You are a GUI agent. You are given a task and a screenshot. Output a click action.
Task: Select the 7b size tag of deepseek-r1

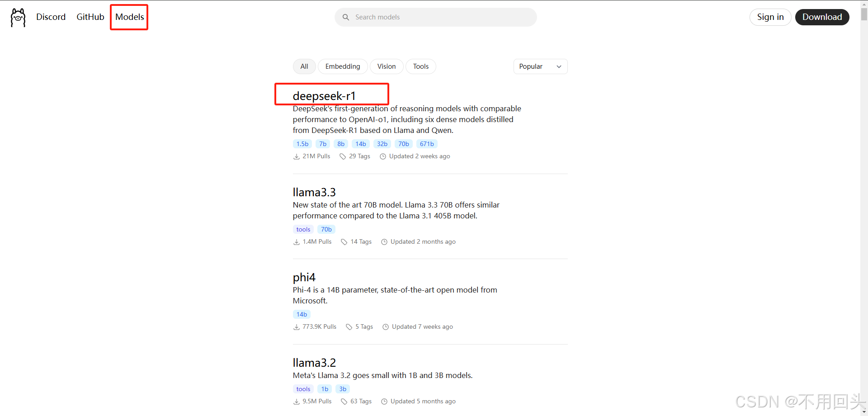323,144
